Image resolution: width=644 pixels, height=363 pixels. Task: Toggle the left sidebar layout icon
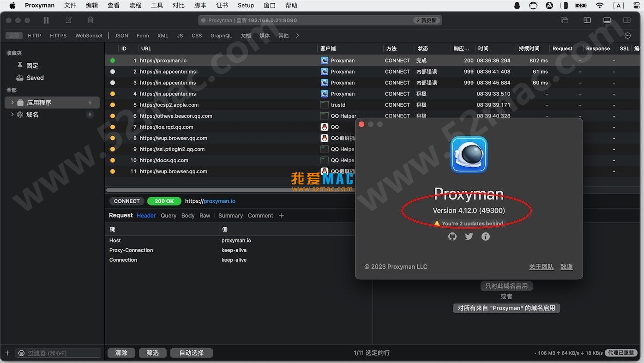coord(587,20)
